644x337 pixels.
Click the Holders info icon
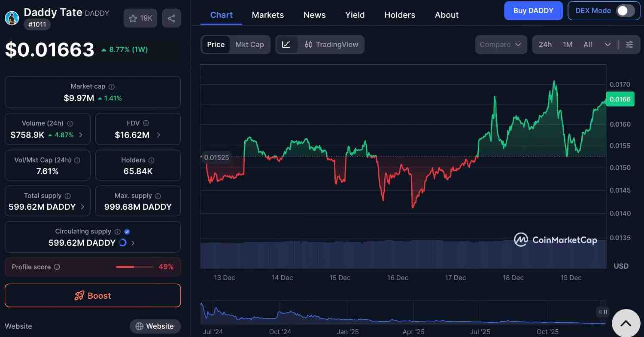click(x=152, y=160)
